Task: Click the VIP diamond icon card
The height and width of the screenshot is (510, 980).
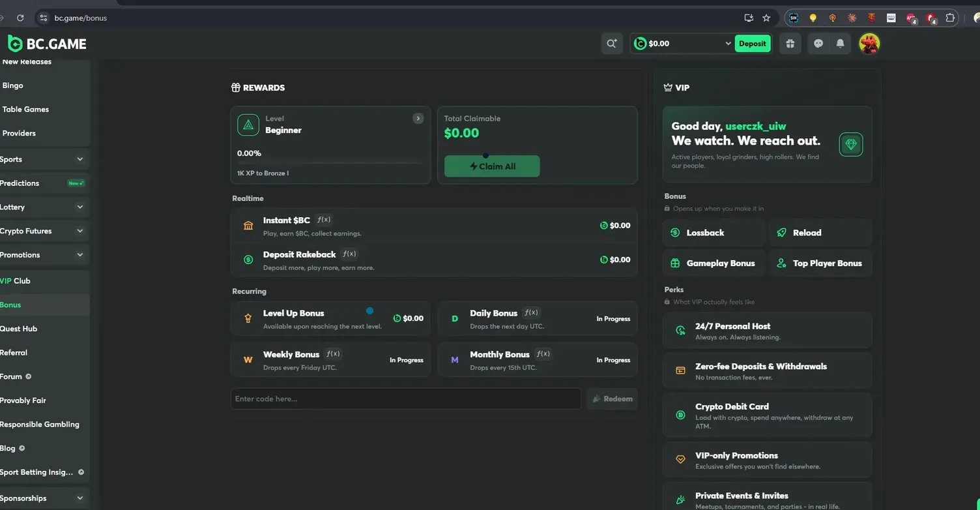Action: click(x=851, y=144)
